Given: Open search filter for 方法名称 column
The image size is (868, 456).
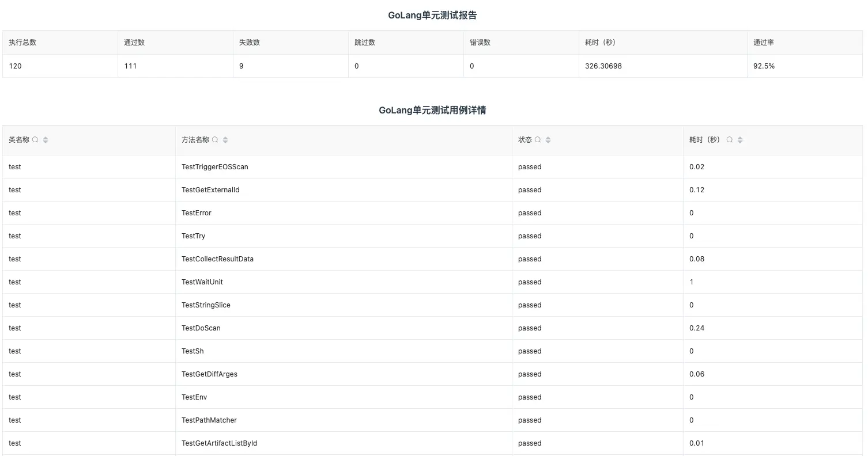Looking at the screenshot, I should coord(215,140).
